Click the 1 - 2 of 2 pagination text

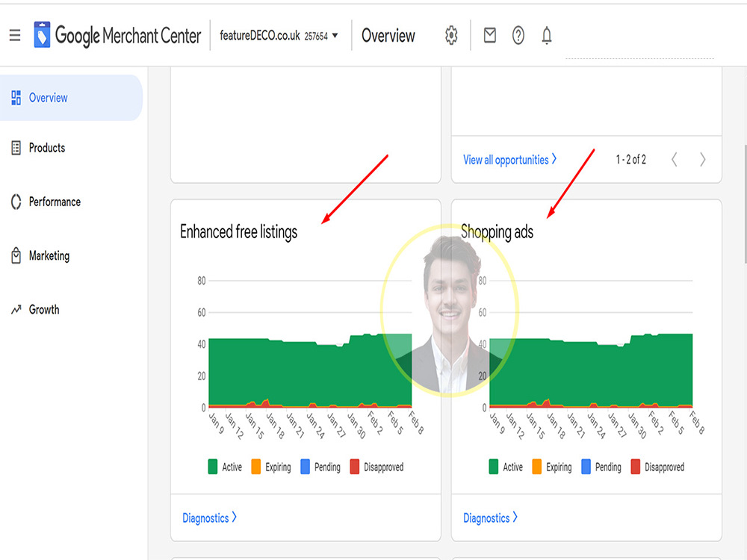pyautogui.click(x=630, y=160)
